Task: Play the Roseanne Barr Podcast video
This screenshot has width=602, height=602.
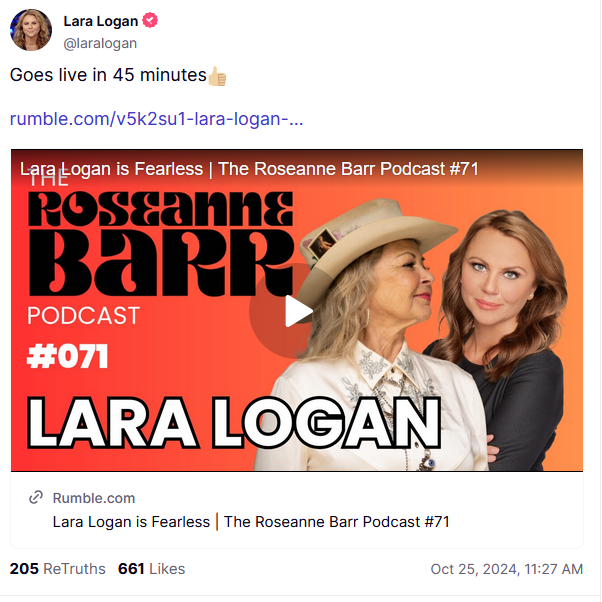Action: 297,311
